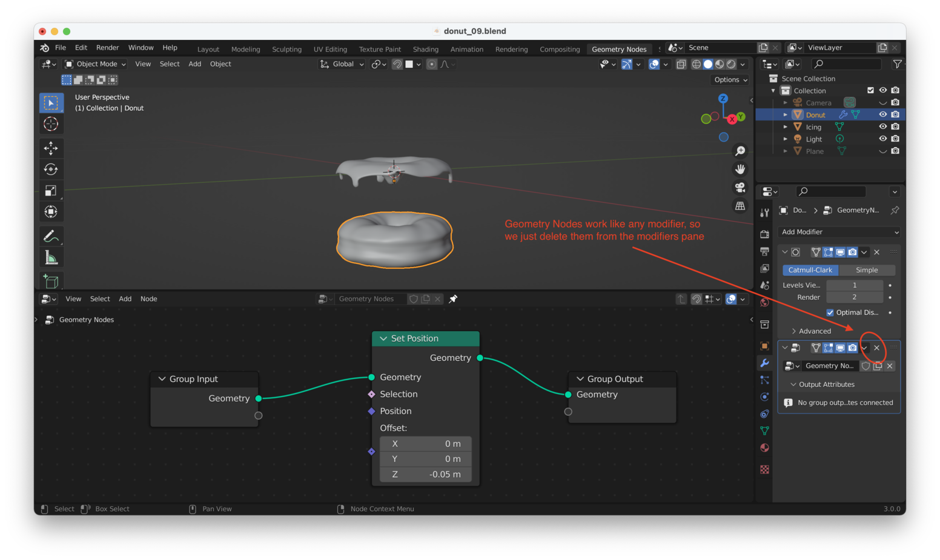Select the Measure tool

[x=51, y=257]
